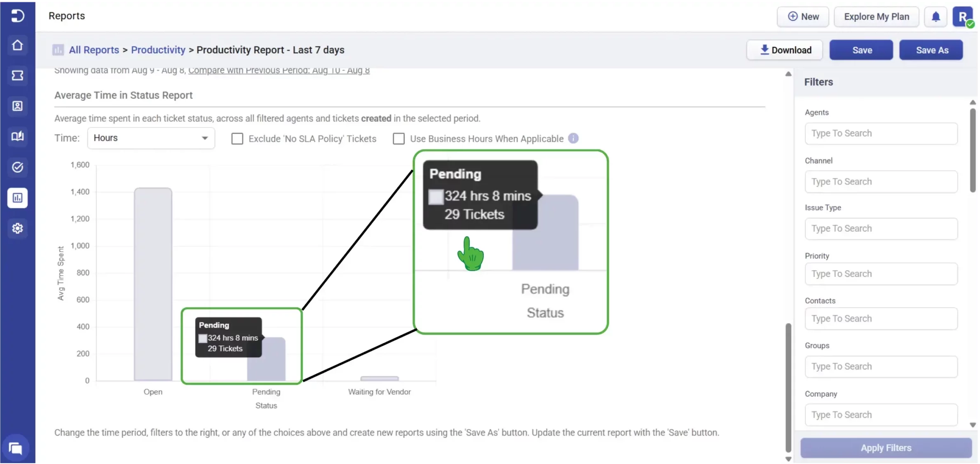Click the 'Average Time in Status Report' heading
This screenshot has width=980, height=464.
[123, 95]
